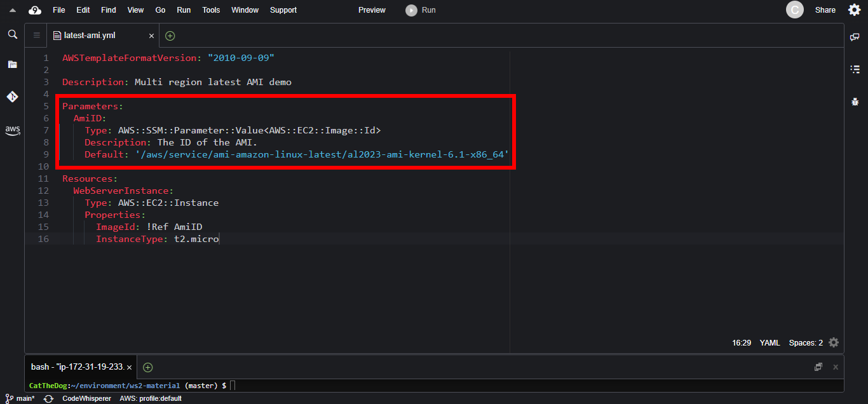Image resolution: width=868 pixels, height=404 pixels.
Task: Open the AWS Toolkit sidebar icon
Action: (x=12, y=130)
